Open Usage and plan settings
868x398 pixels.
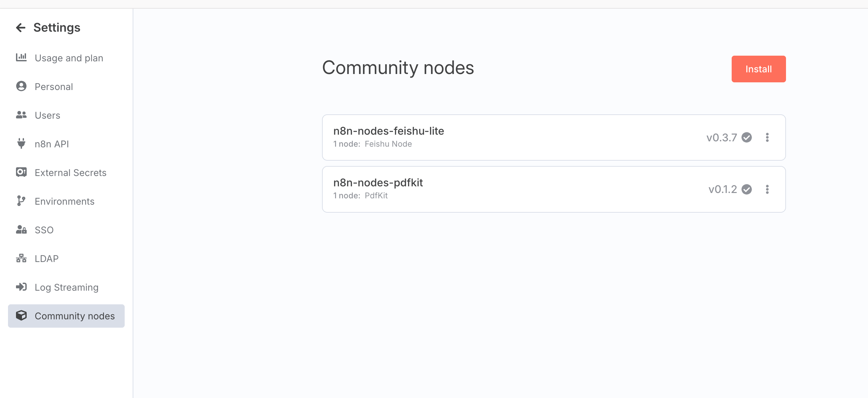pos(66,58)
